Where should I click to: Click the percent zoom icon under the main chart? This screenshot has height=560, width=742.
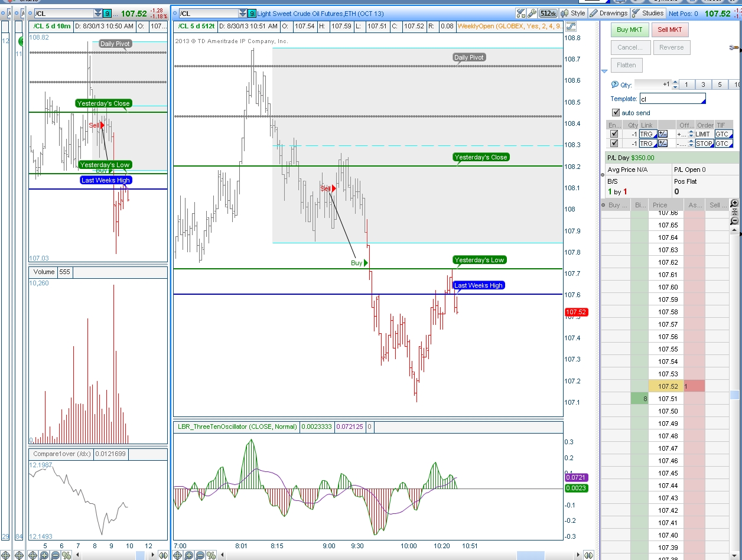click(210, 555)
